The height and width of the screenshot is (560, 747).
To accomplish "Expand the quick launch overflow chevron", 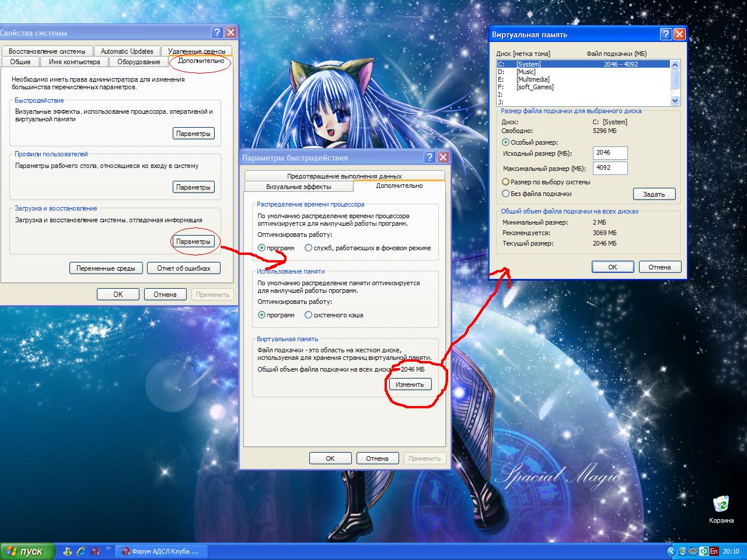I will (x=108, y=548).
